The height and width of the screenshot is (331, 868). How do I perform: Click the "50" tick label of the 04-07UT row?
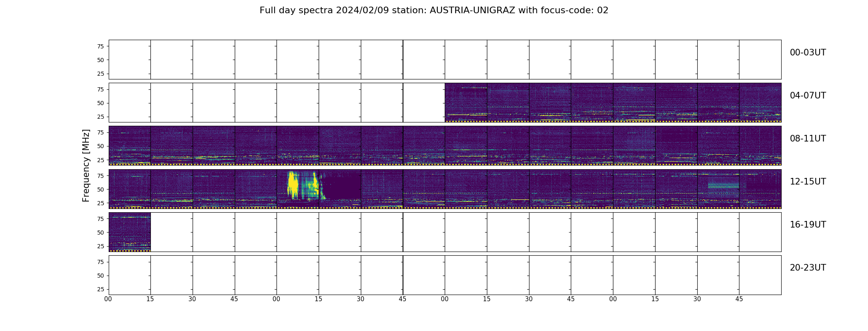[100, 103]
